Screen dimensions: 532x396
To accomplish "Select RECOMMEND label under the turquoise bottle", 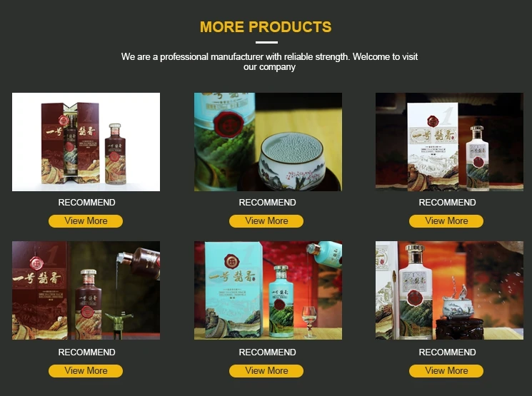I will pos(267,352).
